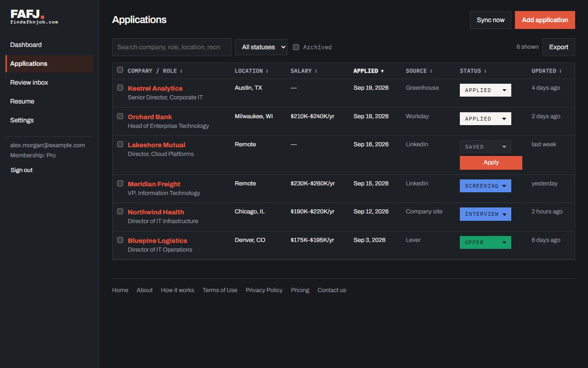Click '2 hours ago' updated cell
This screenshot has width=588, height=368.
547,212
